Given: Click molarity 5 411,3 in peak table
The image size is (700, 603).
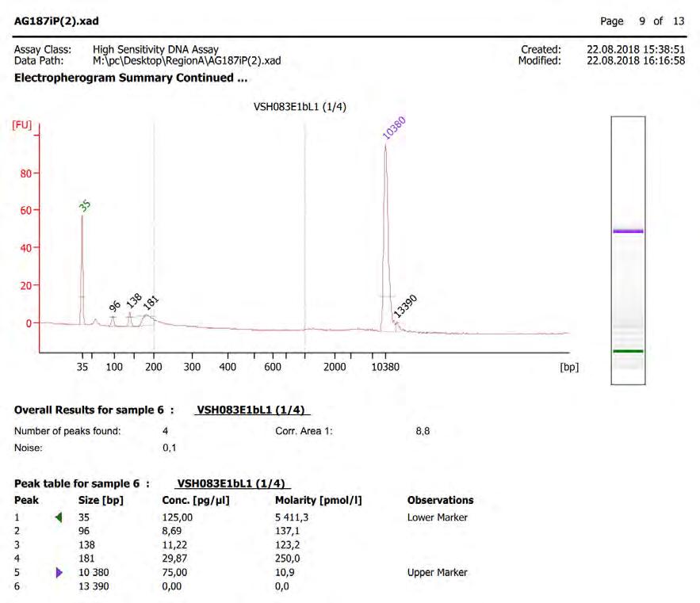Looking at the screenshot, I should 292,517.
